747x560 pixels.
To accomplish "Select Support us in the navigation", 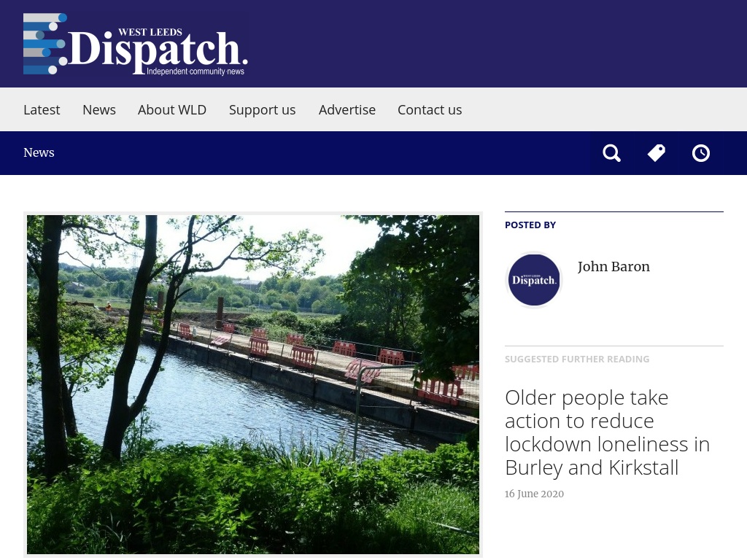I will (x=262, y=110).
